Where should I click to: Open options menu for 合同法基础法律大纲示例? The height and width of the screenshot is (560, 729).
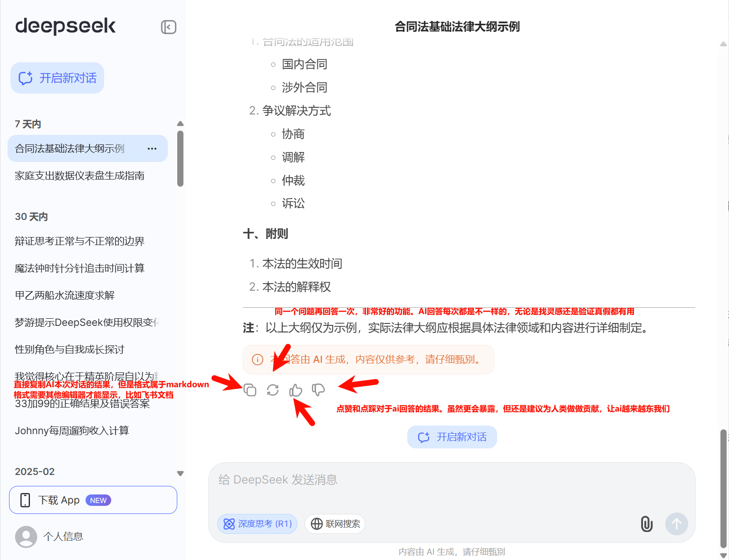pyautogui.click(x=152, y=148)
